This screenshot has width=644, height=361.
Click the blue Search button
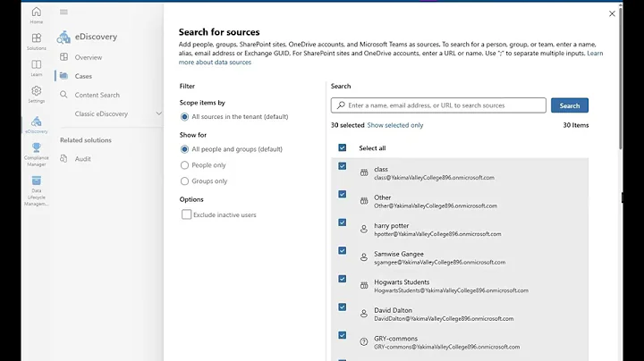tap(569, 105)
